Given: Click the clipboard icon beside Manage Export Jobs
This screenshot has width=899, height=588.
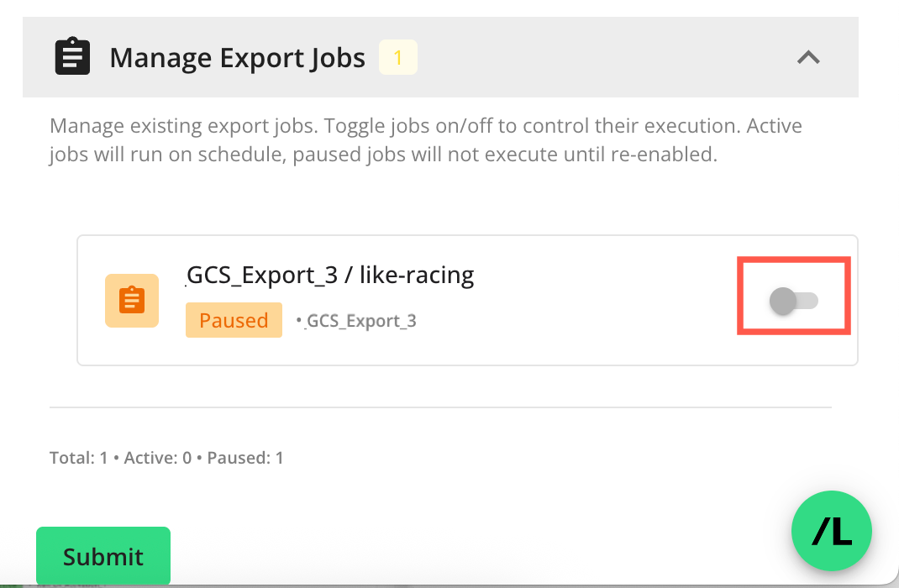Looking at the screenshot, I should pyautogui.click(x=72, y=57).
